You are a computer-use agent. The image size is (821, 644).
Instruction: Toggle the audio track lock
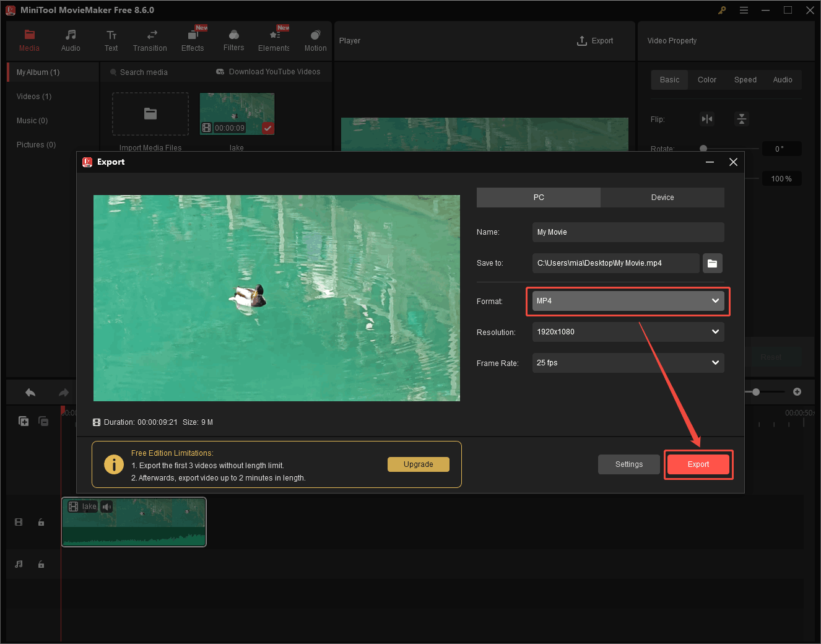(x=41, y=564)
